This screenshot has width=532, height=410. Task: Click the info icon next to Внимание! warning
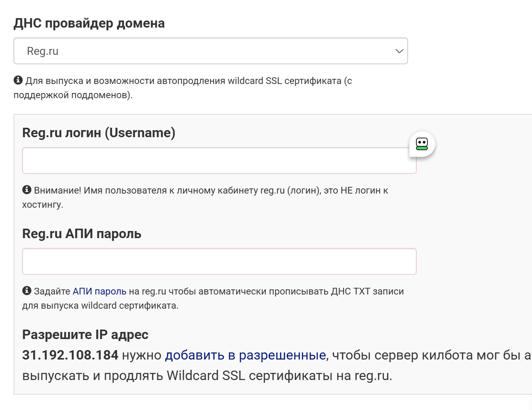pyautogui.click(x=27, y=190)
